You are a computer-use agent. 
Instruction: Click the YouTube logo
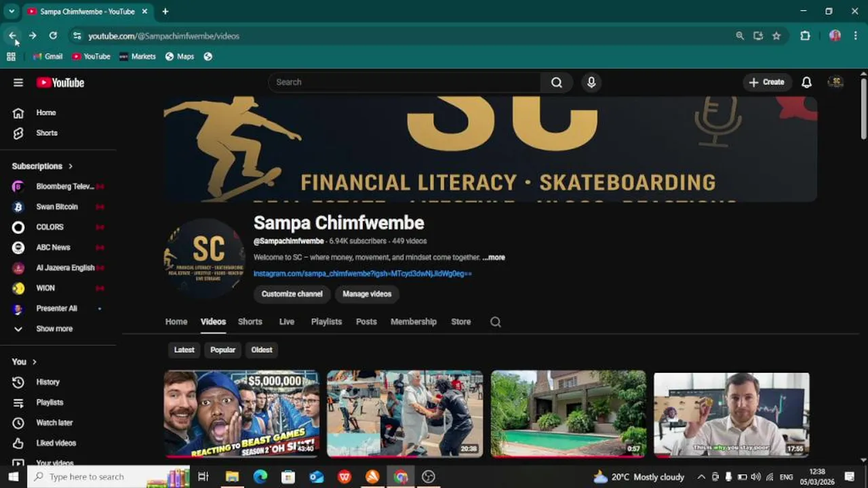60,83
